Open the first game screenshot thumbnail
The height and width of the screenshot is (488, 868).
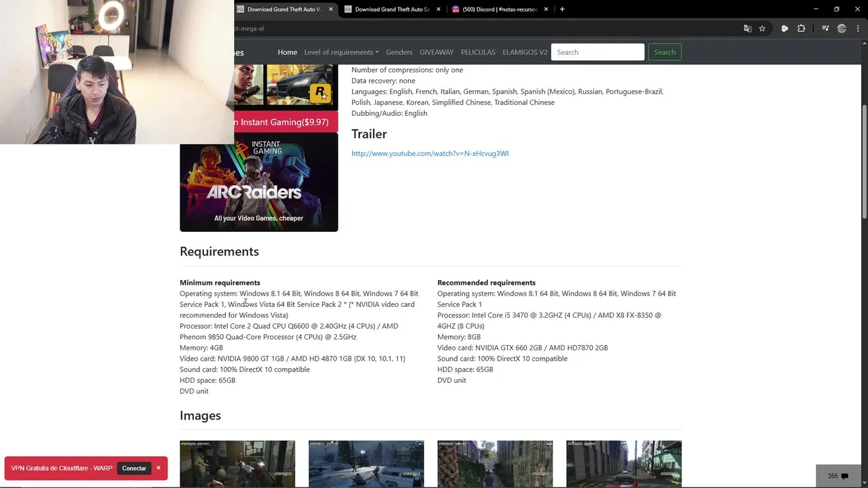coord(237,464)
